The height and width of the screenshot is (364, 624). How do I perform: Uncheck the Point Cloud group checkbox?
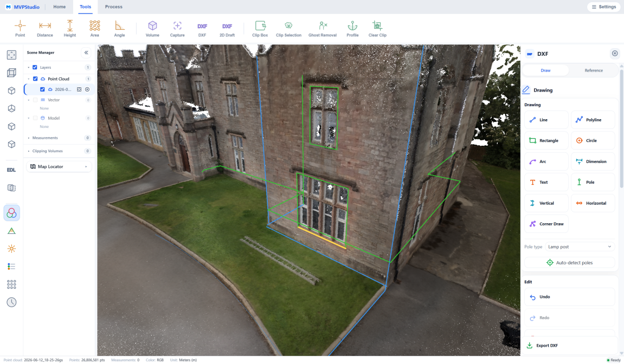(35, 79)
